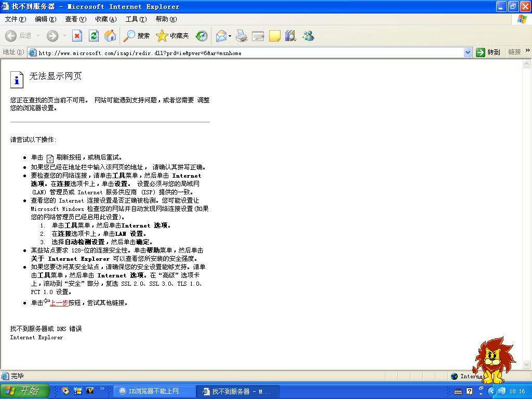532x399 pixels.
Task: Open the 编辑(E) menu
Action: (46, 19)
